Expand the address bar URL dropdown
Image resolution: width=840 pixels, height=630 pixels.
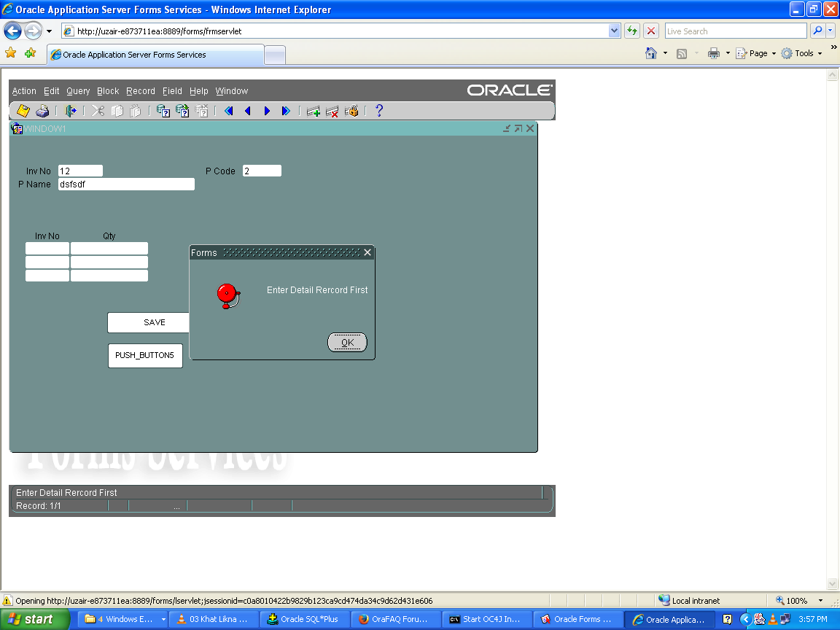click(x=614, y=31)
